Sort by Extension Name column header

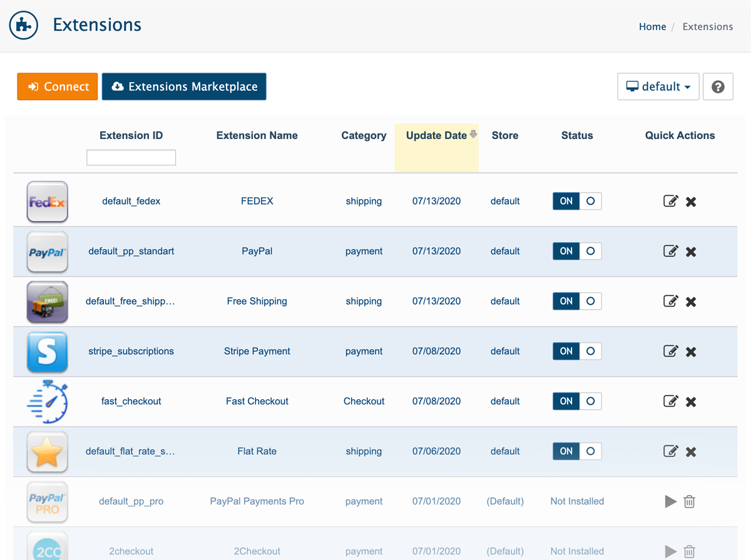click(x=257, y=135)
